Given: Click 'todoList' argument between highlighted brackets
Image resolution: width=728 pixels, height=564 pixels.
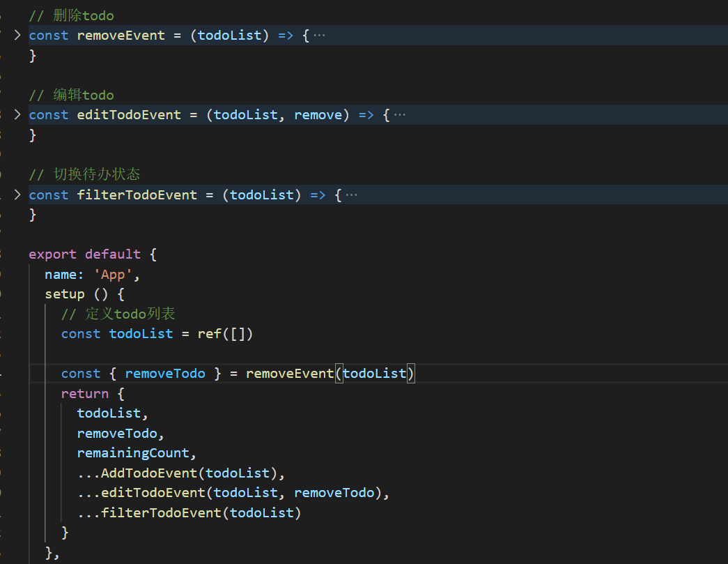Looking at the screenshot, I should 375,374.
